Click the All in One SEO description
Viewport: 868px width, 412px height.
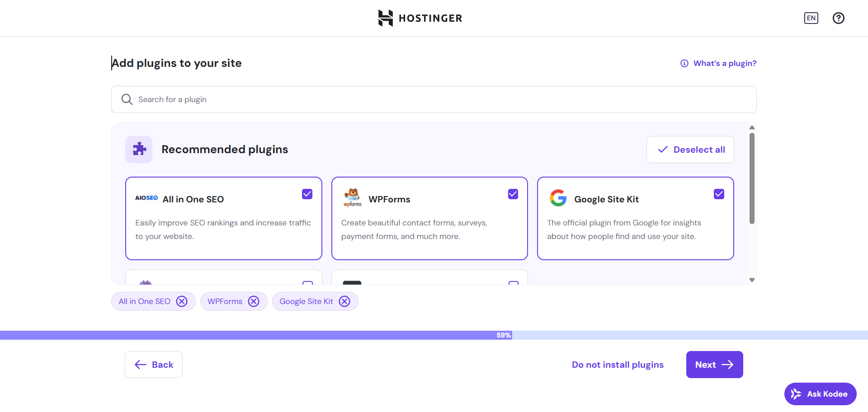tap(223, 229)
